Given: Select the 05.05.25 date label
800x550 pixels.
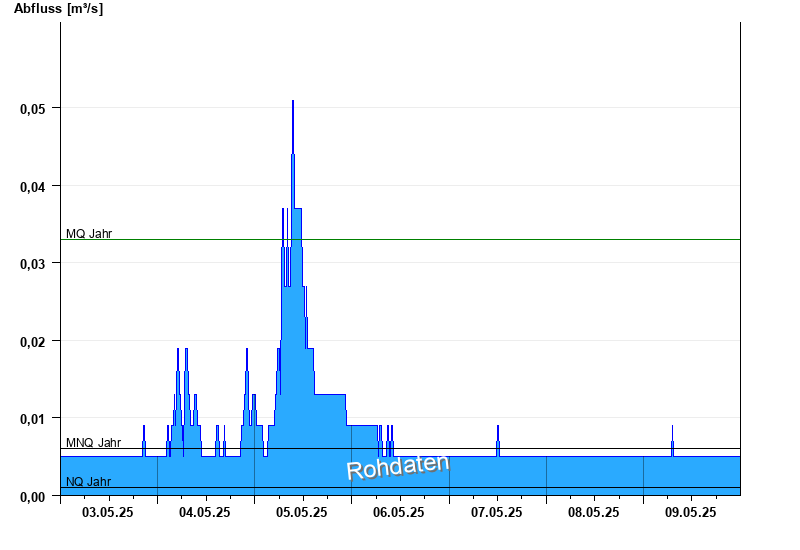Looking at the screenshot, I should 302,512.
